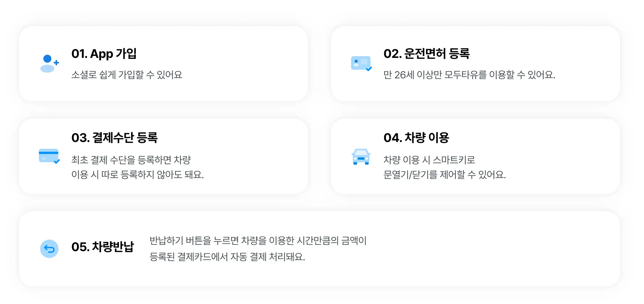Select the 03. 결제수단 등록 heading

point(114,138)
